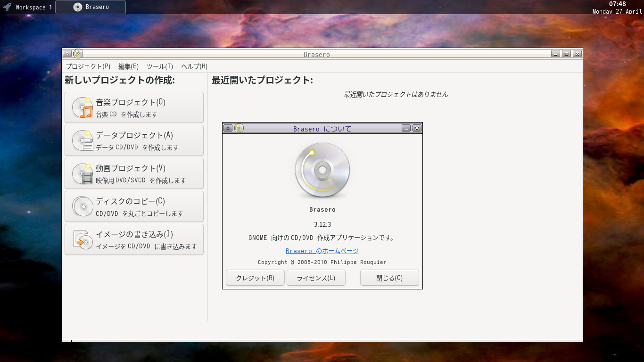
Task: Switch to Brasero in the taskbar
Action: click(91, 7)
